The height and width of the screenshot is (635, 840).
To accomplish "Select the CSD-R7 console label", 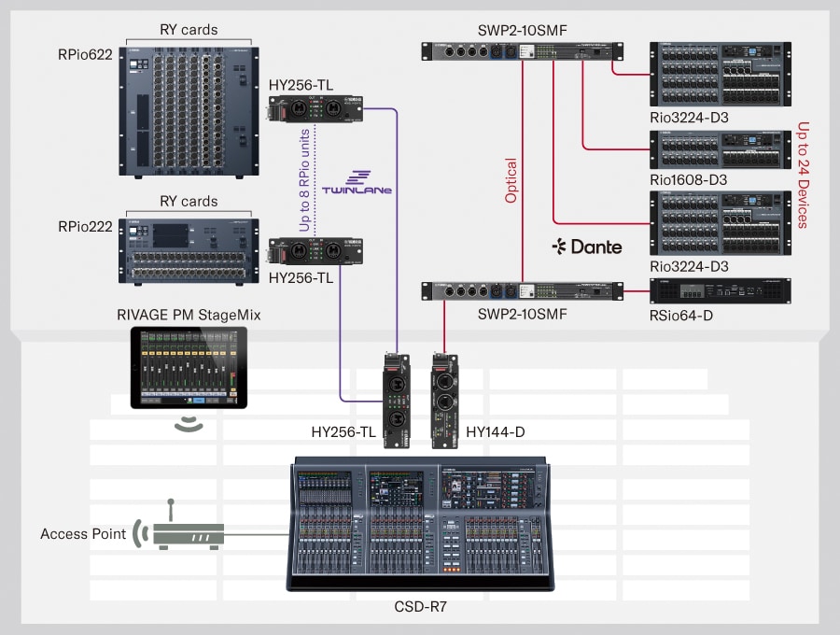I will (420, 606).
